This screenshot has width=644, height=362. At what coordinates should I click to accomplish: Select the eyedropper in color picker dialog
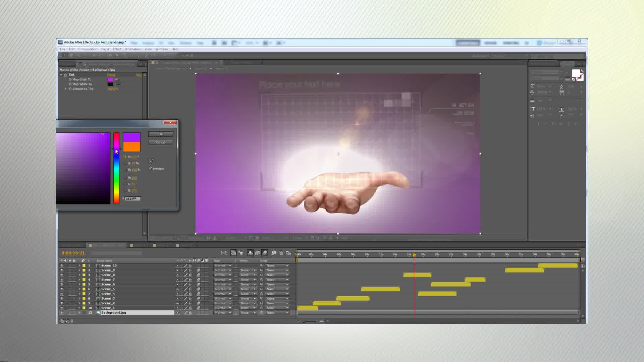(x=151, y=161)
